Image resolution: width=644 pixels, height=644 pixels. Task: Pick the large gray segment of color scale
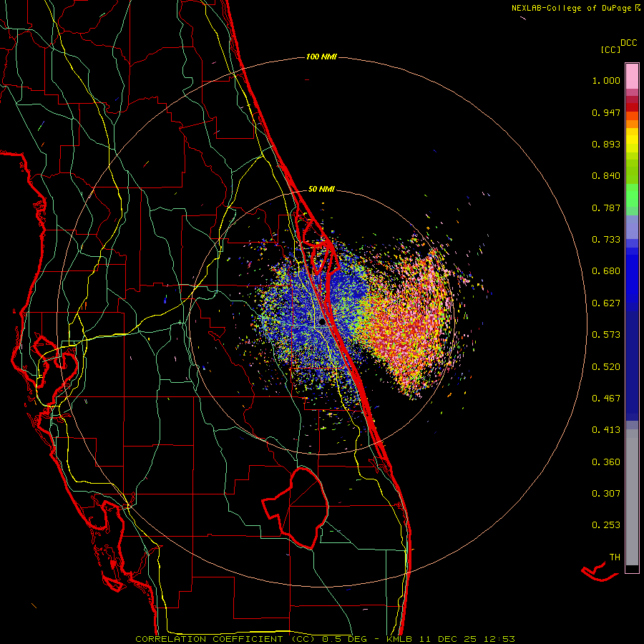tap(632, 497)
